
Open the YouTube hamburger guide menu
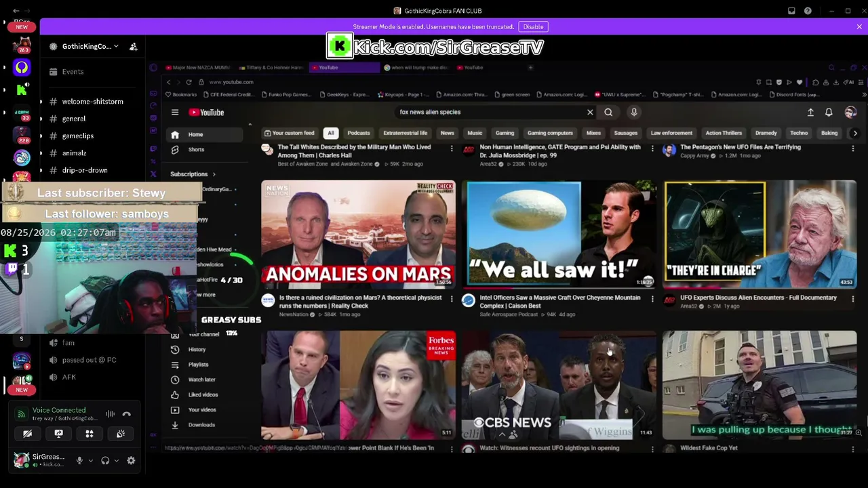[x=175, y=113]
